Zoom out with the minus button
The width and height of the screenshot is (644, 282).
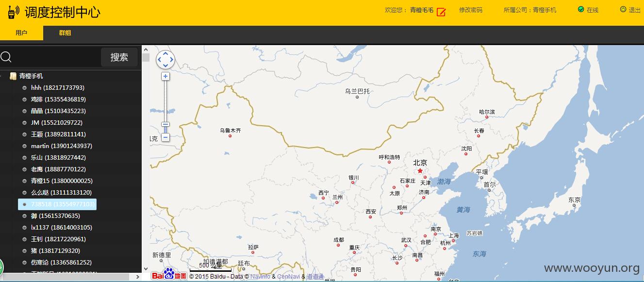tap(165, 137)
